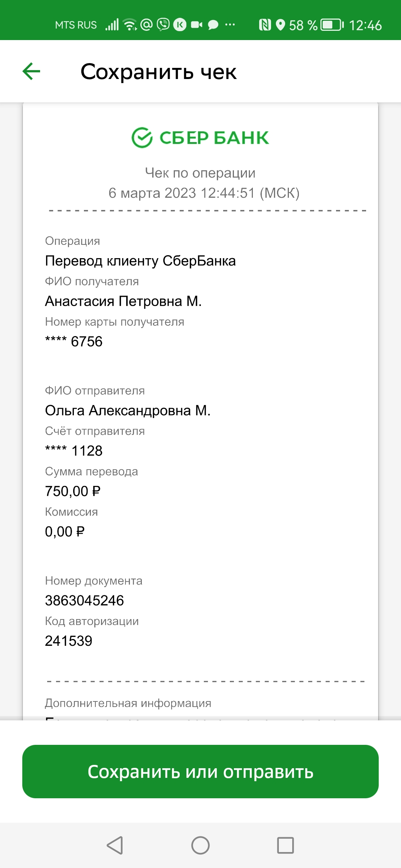The image size is (401, 868).
Task: Tap the NFC icon in status bar
Action: (265, 25)
